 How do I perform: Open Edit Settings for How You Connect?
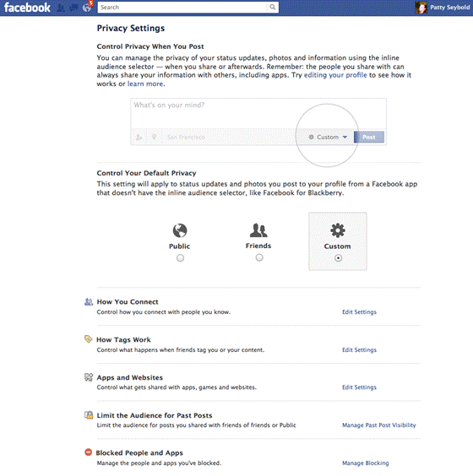pyautogui.click(x=359, y=312)
